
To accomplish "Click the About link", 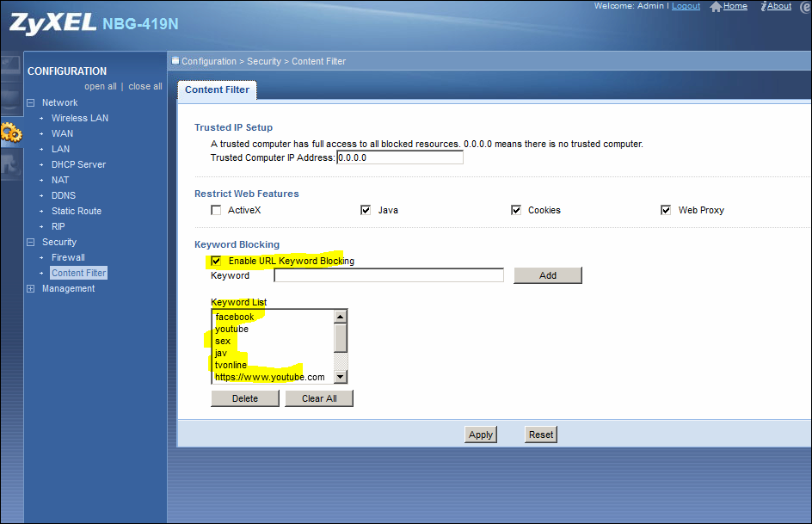I will click(x=778, y=6).
